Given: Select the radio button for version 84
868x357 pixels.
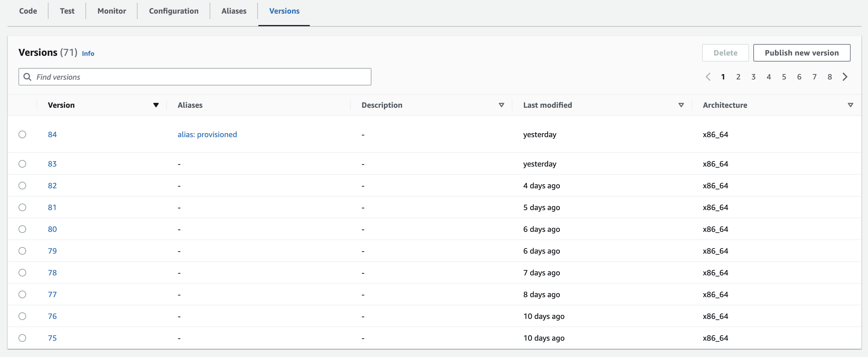Looking at the screenshot, I should point(22,134).
